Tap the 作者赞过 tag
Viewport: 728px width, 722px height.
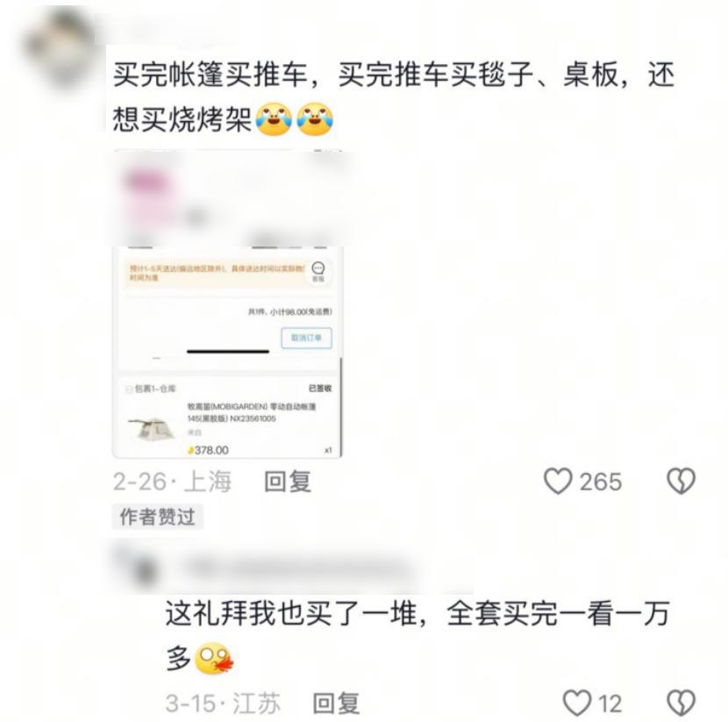coord(157,517)
